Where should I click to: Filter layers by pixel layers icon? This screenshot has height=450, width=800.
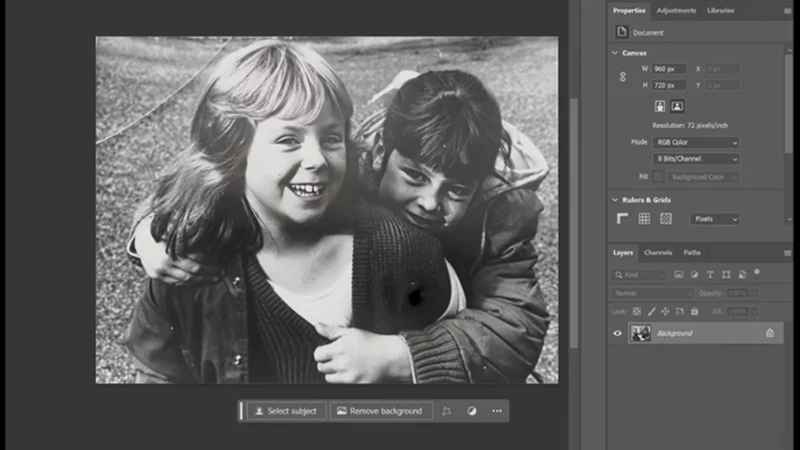tap(678, 274)
